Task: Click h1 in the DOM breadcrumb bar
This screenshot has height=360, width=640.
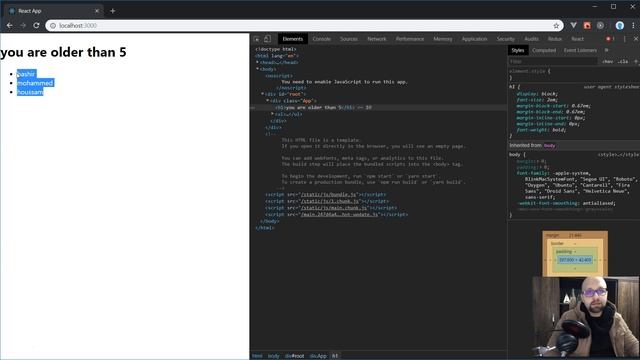Action: [x=335, y=356]
